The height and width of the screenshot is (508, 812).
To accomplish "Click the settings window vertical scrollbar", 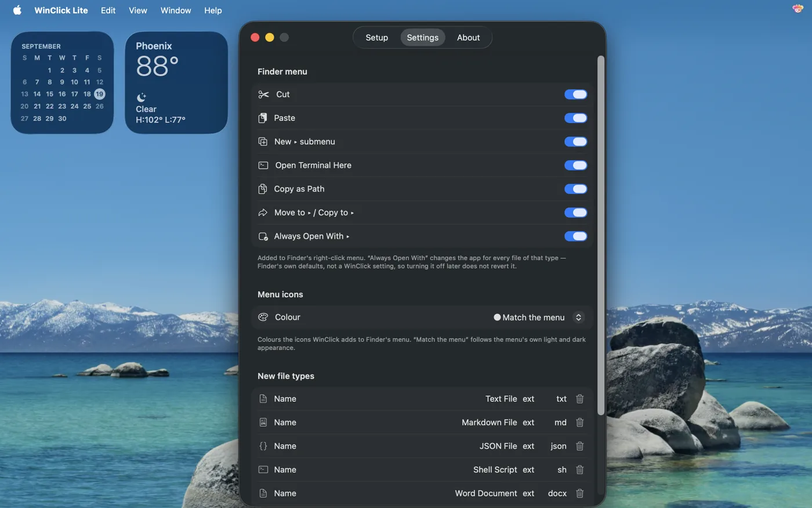I will [601, 235].
